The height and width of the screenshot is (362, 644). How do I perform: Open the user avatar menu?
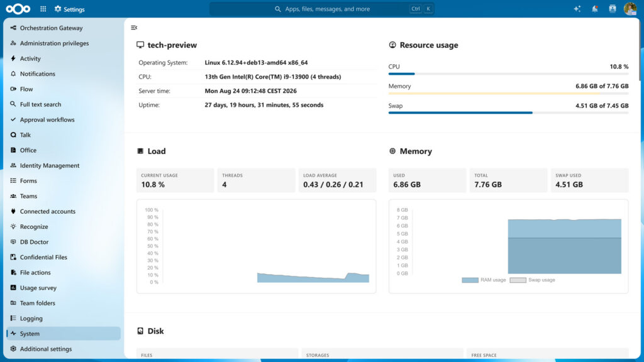(630, 9)
